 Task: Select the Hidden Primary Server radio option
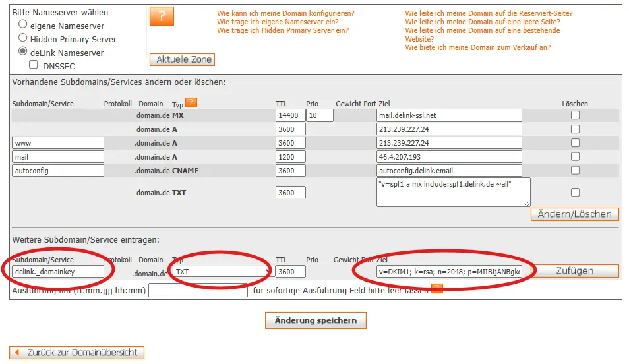(x=23, y=38)
